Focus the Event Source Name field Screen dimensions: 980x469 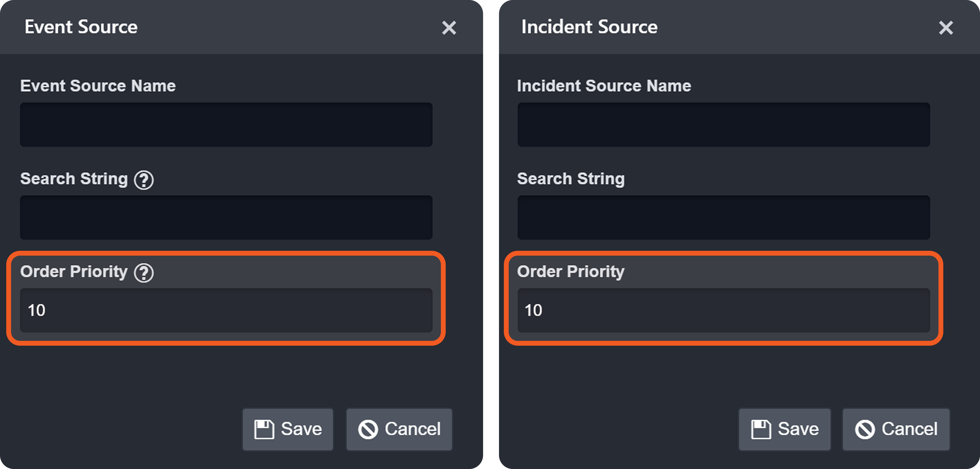click(226, 125)
